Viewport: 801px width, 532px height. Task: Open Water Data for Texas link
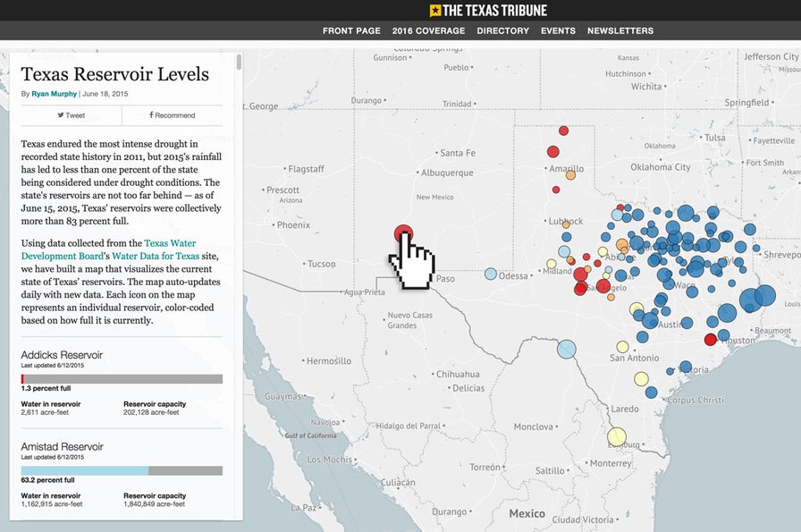pos(156,256)
